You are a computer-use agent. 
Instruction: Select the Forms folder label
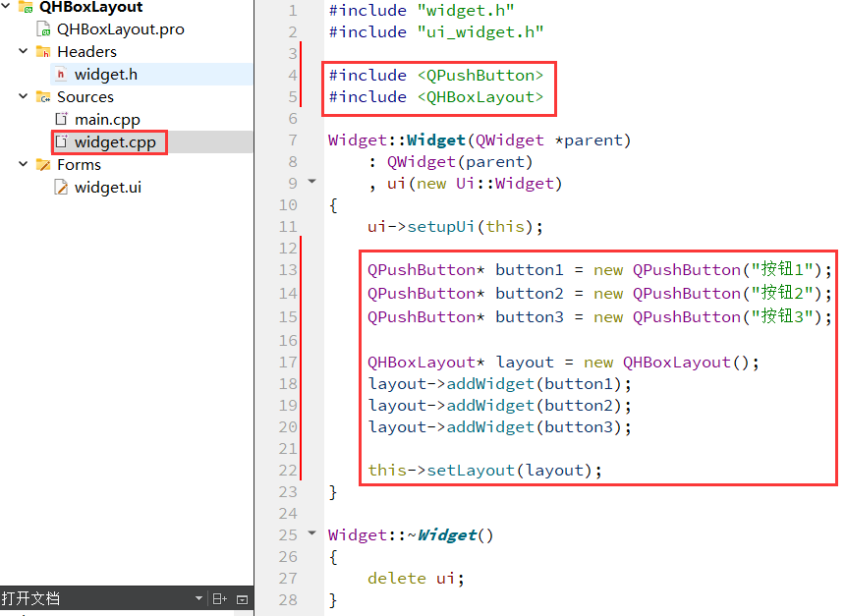pos(79,164)
